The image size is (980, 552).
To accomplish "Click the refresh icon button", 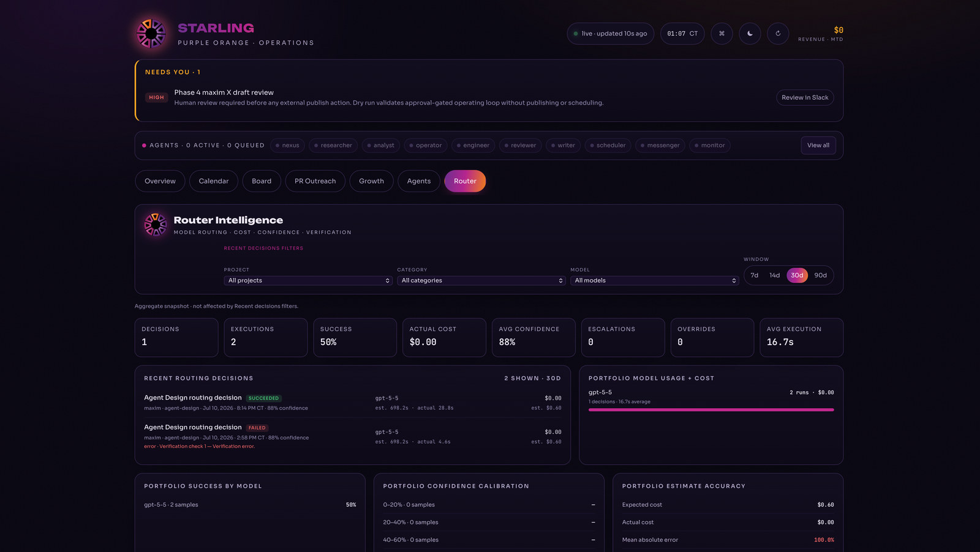I will point(778,34).
